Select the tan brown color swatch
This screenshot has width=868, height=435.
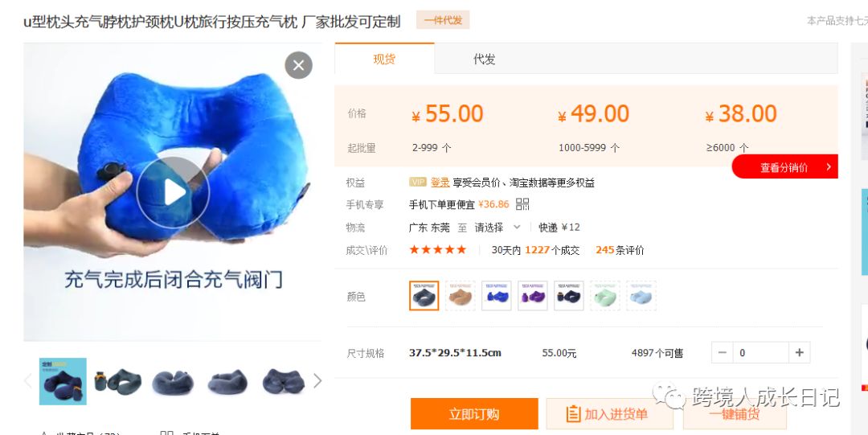click(460, 295)
